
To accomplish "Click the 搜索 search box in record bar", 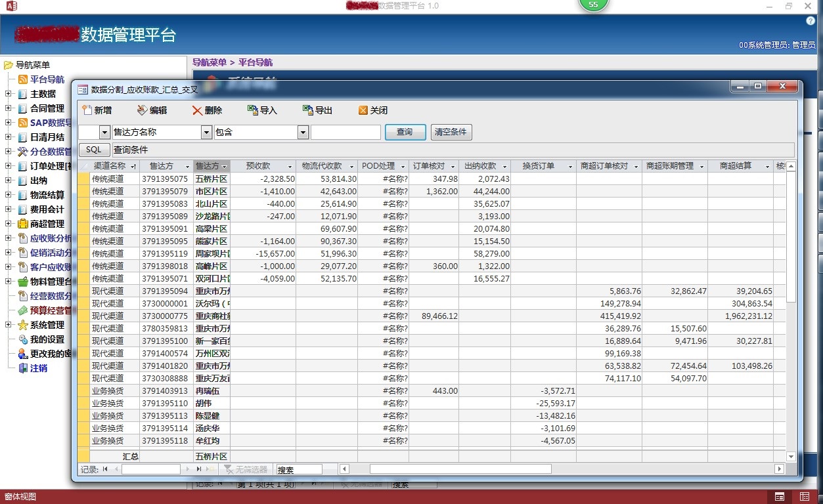I will click(299, 469).
